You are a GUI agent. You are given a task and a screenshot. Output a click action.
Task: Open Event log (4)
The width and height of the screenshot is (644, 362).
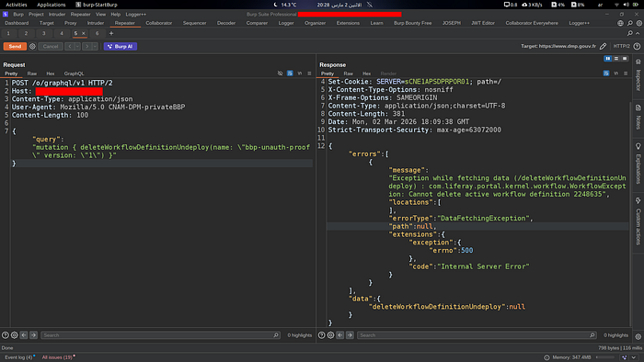tap(19, 357)
